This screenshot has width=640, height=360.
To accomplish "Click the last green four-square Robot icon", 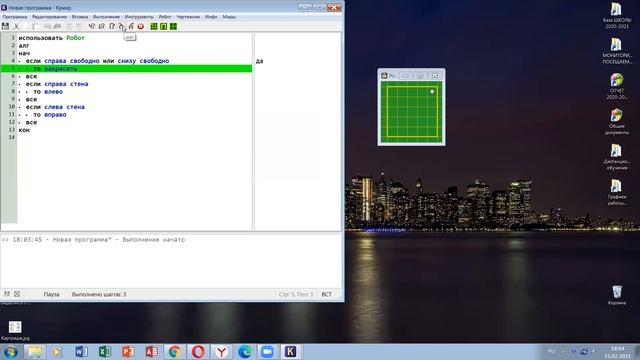I will [173, 26].
